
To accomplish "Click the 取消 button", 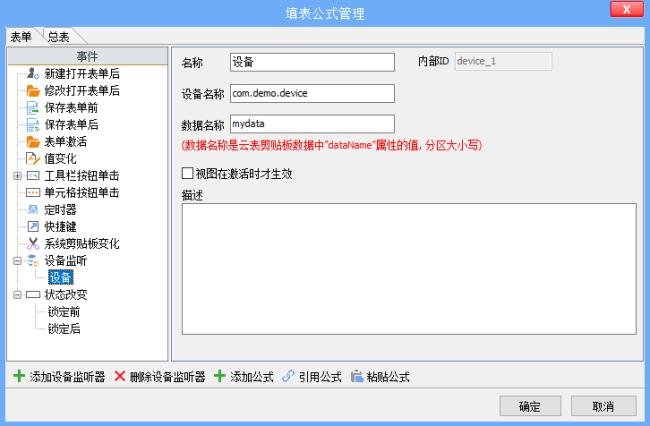I will (603, 406).
